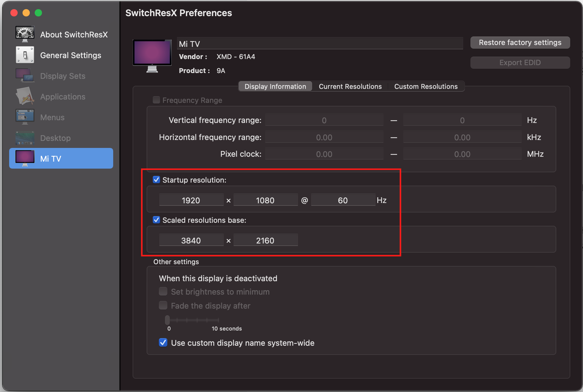Click scaled base height field 2160
The image size is (583, 392).
(265, 240)
